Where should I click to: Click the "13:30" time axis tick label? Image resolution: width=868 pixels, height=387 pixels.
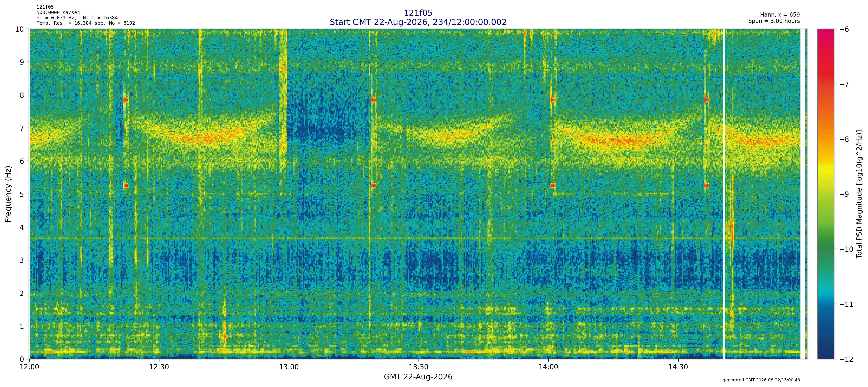[x=419, y=367]
